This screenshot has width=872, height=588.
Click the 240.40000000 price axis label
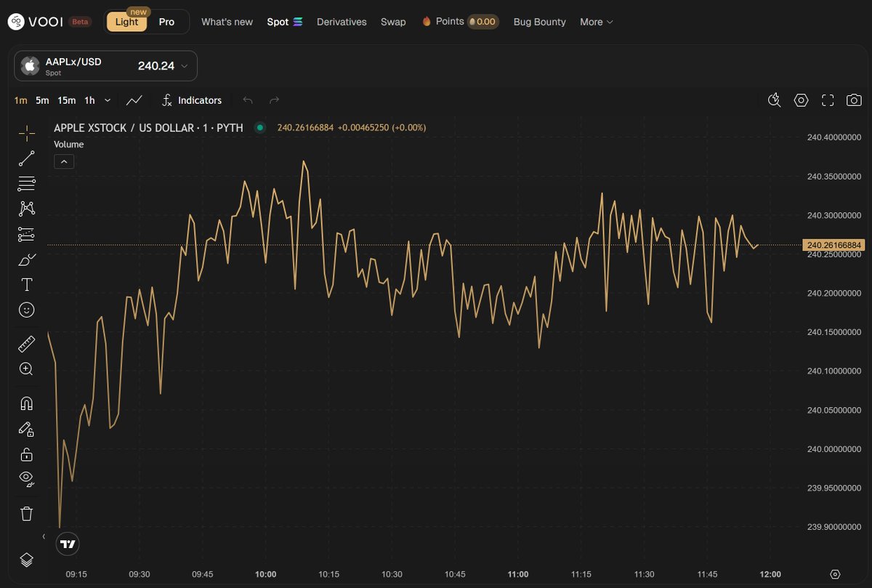(834, 137)
